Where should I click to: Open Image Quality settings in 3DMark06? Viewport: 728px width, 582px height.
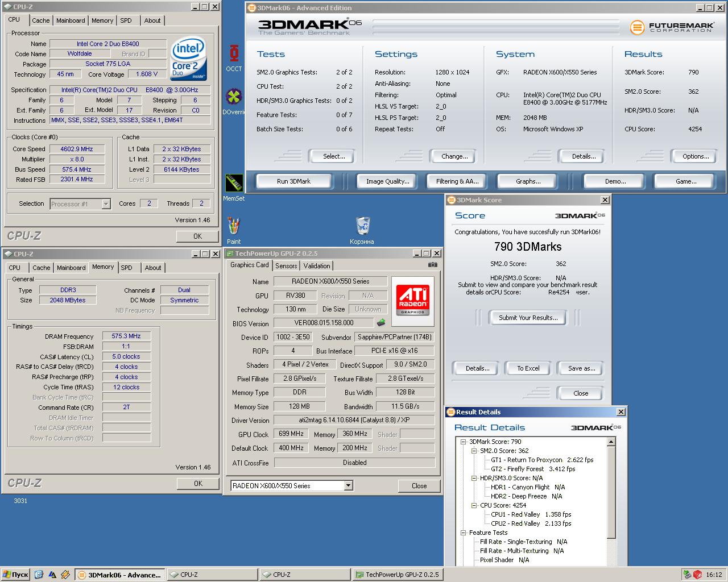point(387,181)
